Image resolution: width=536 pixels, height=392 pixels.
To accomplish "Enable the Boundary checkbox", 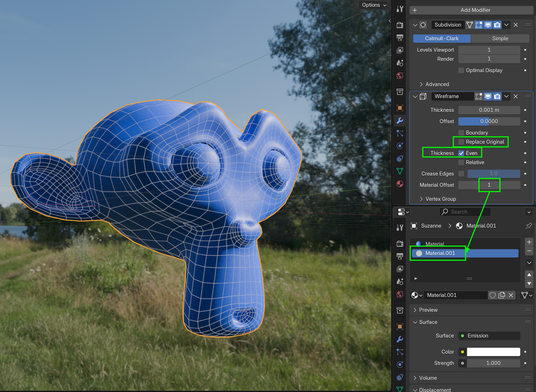I will tap(461, 133).
